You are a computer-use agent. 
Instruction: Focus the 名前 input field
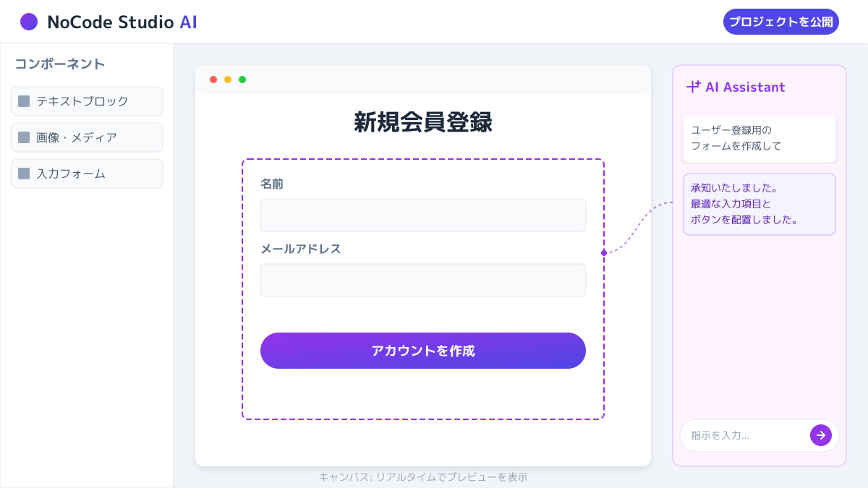pyautogui.click(x=423, y=215)
